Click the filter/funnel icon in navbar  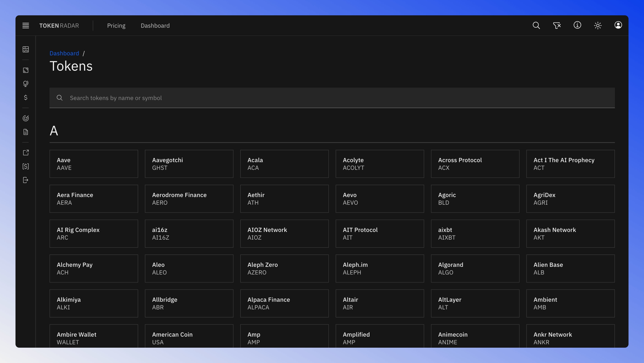pyautogui.click(x=557, y=25)
